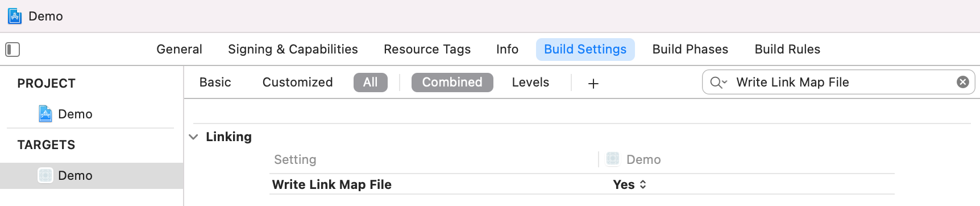The image size is (980, 206).
Task: Show Basic build settings
Action: tap(215, 83)
